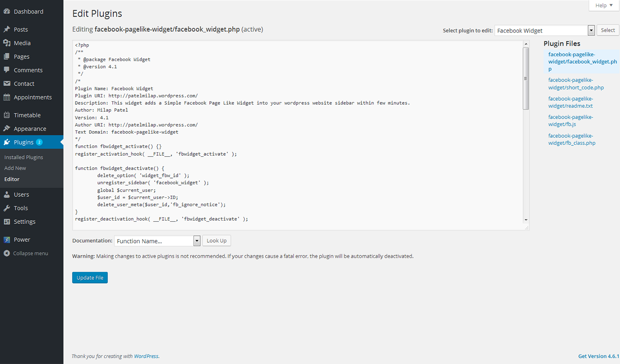Click the Tools wrench icon
Screen dimensions: 620x364
pos(7,208)
